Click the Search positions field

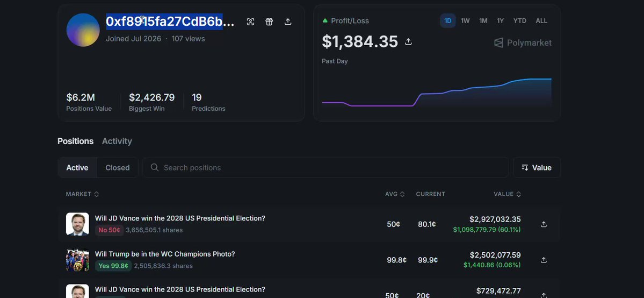[325, 167]
